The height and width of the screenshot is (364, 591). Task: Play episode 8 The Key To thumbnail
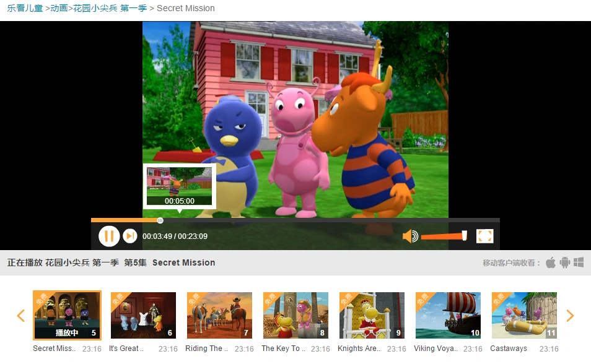pos(295,315)
